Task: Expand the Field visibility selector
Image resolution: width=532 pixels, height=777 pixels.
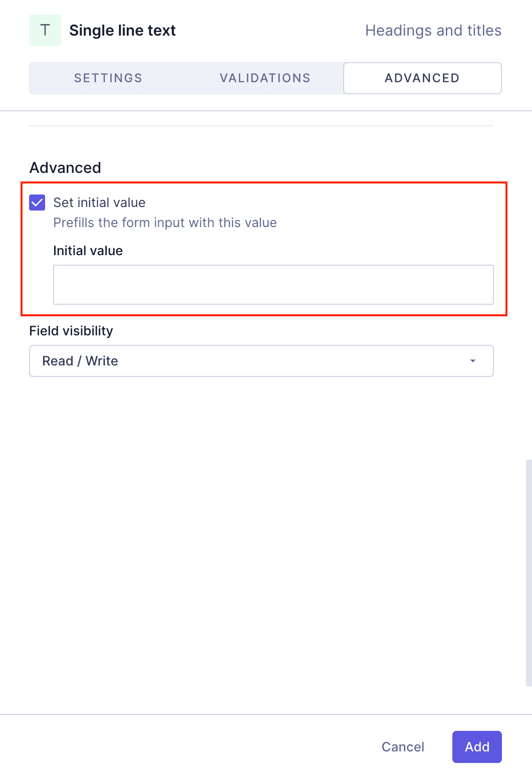Action: [x=261, y=360]
